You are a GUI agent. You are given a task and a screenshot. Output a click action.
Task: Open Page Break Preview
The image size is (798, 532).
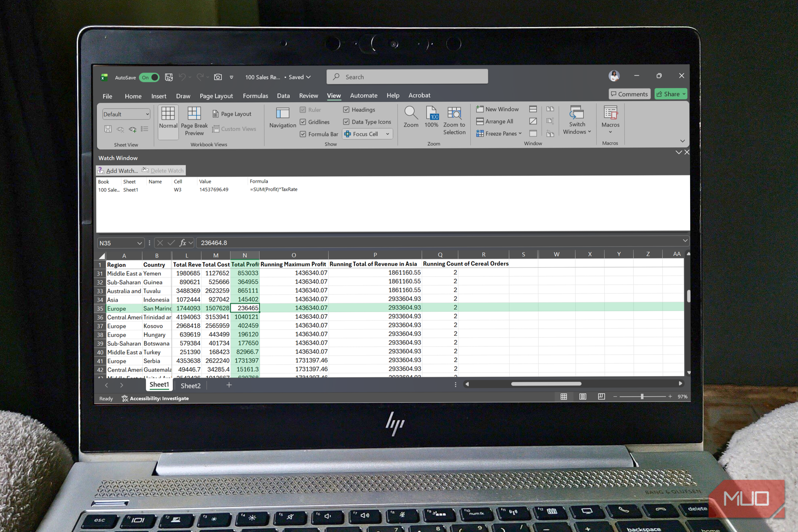click(x=194, y=121)
